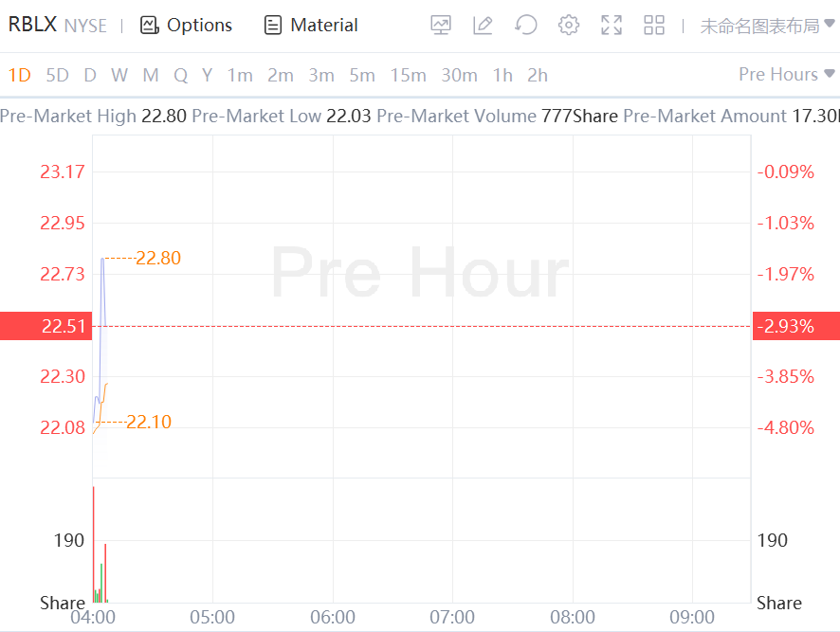Open chart settings gear icon

click(x=569, y=26)
